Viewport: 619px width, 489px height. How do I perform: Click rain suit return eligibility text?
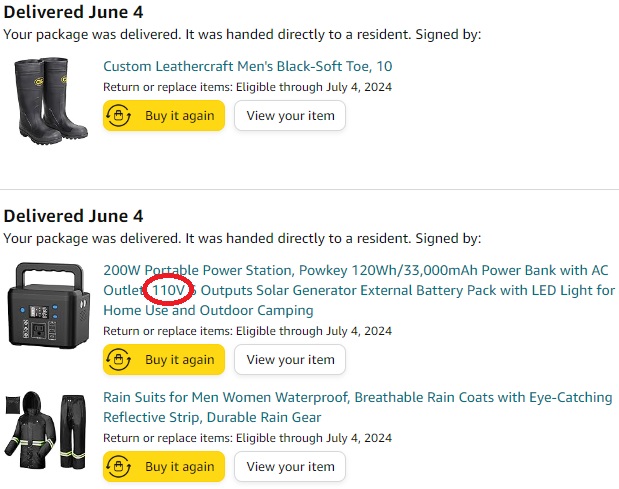248,438
